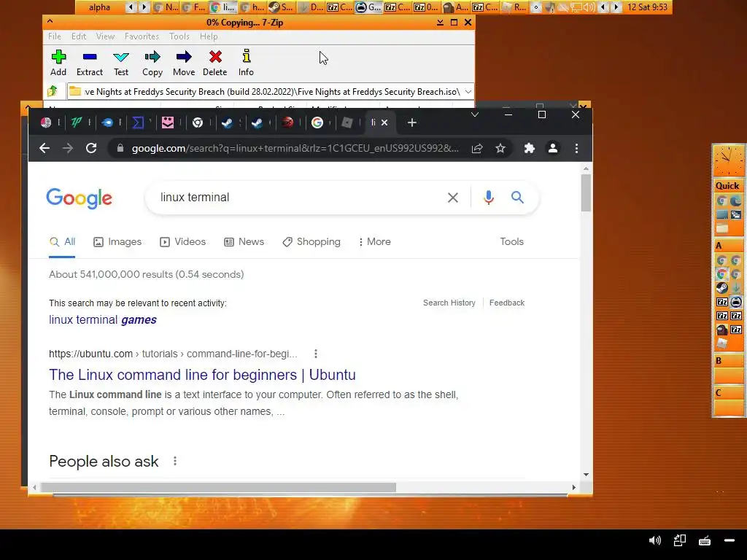Open Info in the 7-Zip toolbar
Image resolution: width=747 pixels, height=560 pixels.
pyautogui.click(x=246, y=63)
